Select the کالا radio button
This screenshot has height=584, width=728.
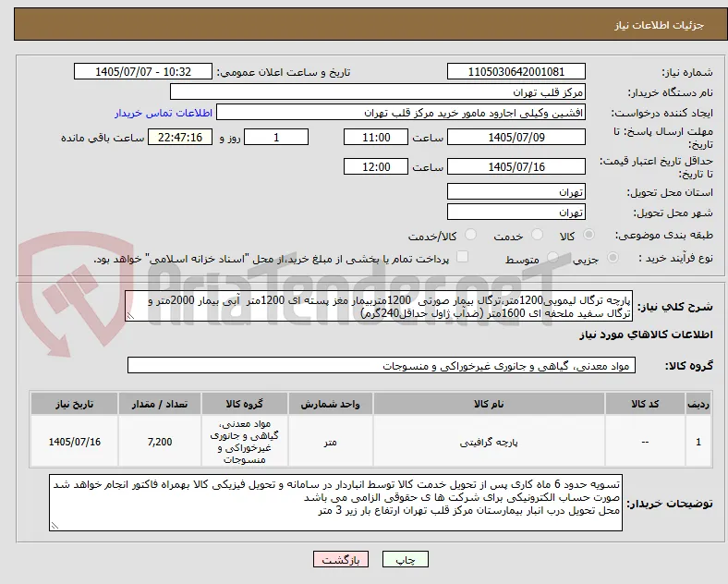(x=588, y=235)
